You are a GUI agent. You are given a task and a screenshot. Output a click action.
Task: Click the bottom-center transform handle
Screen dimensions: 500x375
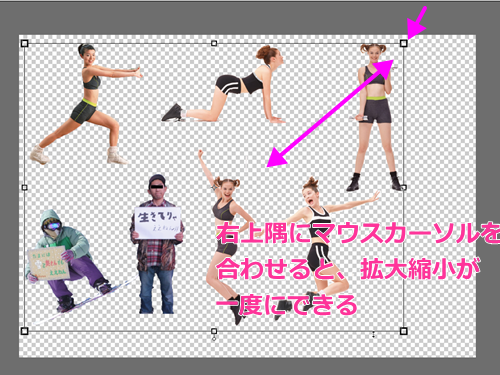214,331
